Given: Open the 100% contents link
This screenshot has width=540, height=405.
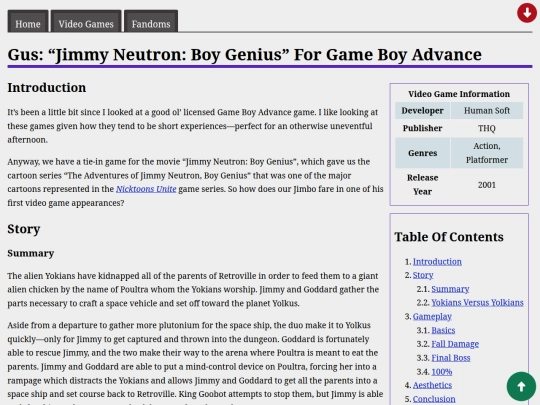Looking at the screenshot, I should coord(442,372).
